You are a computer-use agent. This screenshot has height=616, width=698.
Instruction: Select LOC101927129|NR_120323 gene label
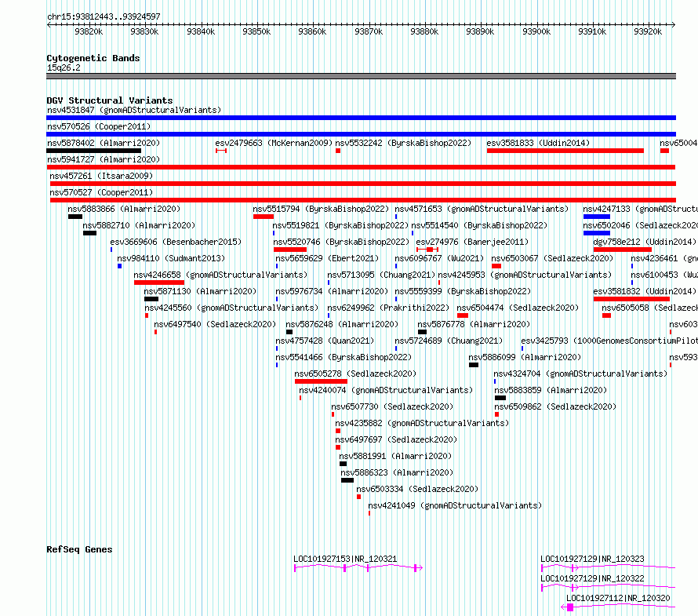click(592, 559)
